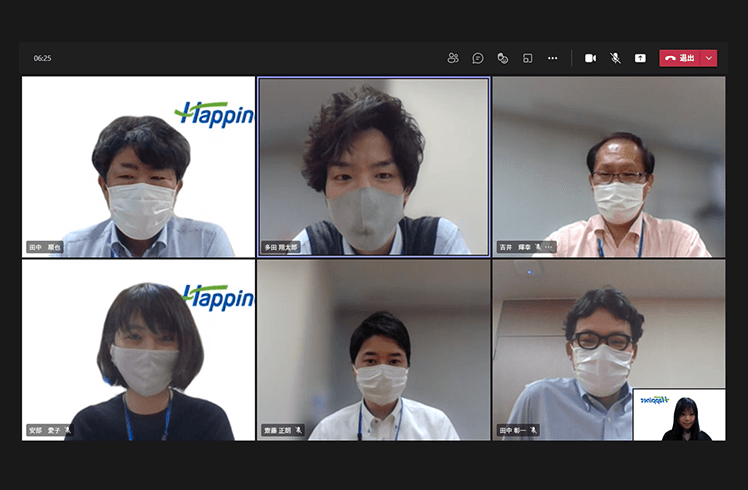Expand the leave options dropdown arrow
Screen dimensions: 748x490
click(x=709, y=58)
